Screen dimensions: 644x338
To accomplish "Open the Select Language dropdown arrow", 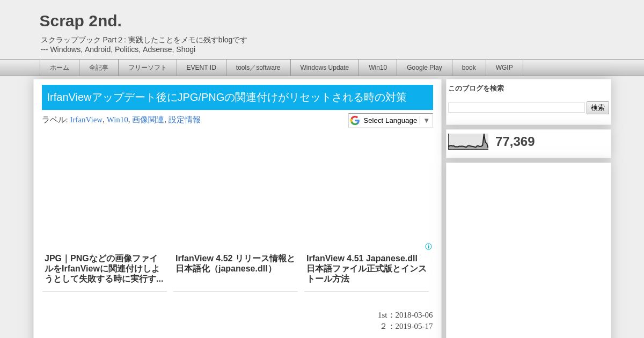I will [x=427, y=120].
